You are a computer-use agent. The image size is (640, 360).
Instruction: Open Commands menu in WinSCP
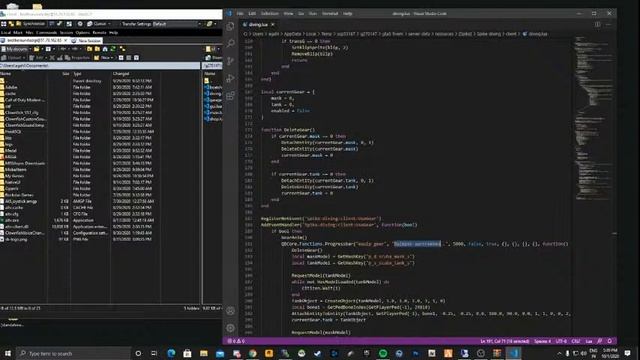click(47, 33)
